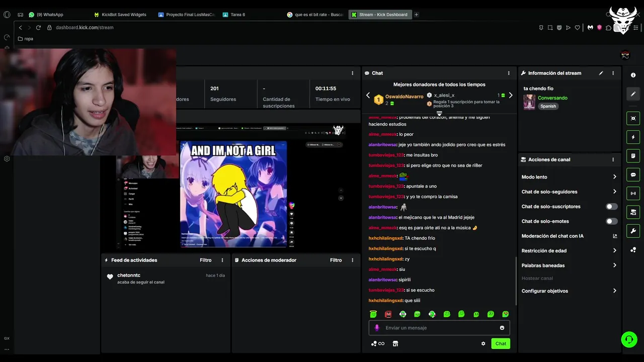Screen dimensions: 644x362
Task: Switch to Proyecto Final LosMasCa tab
Action: pos(187,15)
